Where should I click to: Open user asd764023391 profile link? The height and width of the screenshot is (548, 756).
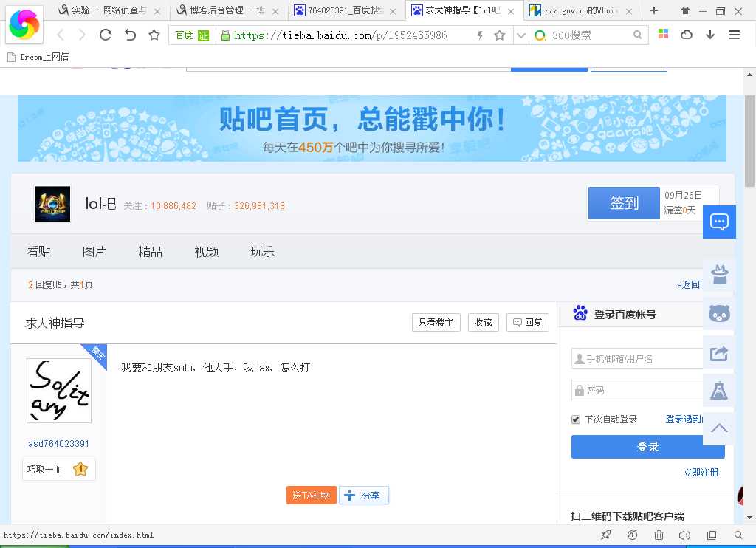click(58, 443)
